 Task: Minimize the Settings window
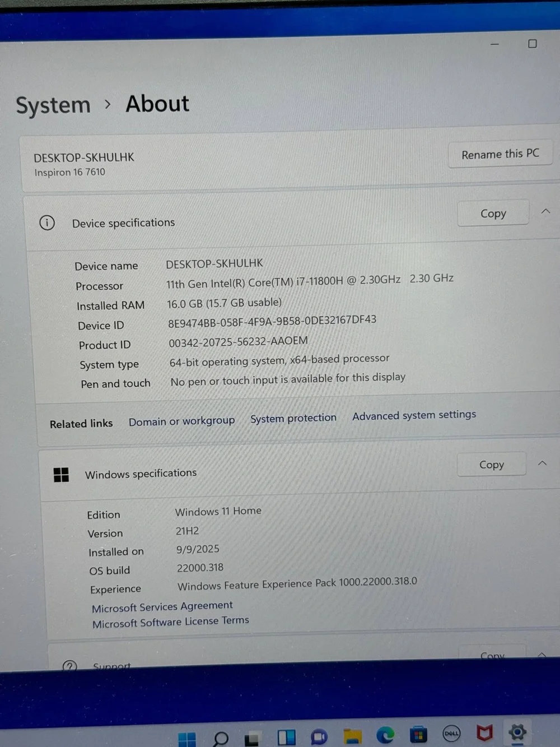click(x=494, y=44)
